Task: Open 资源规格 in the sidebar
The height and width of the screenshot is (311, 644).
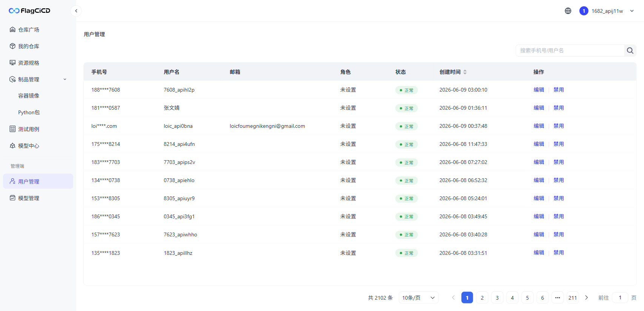Action: (x=38, y=63)
